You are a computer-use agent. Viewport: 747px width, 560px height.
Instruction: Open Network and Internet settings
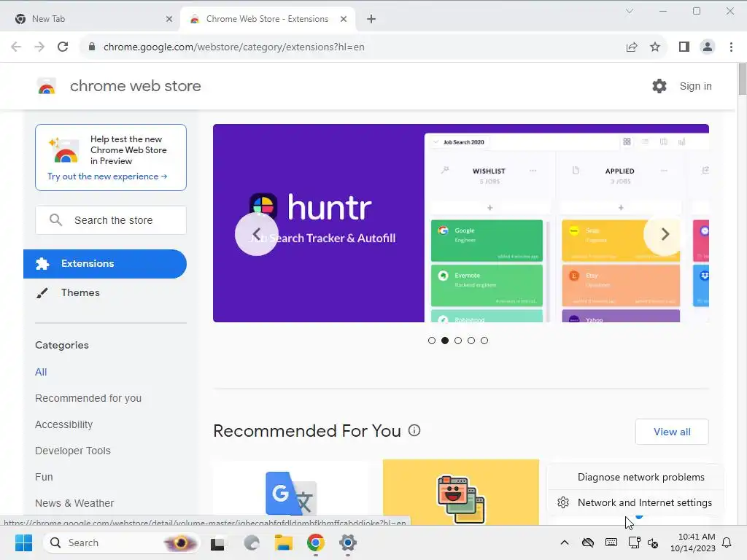[x=635, y=503]
